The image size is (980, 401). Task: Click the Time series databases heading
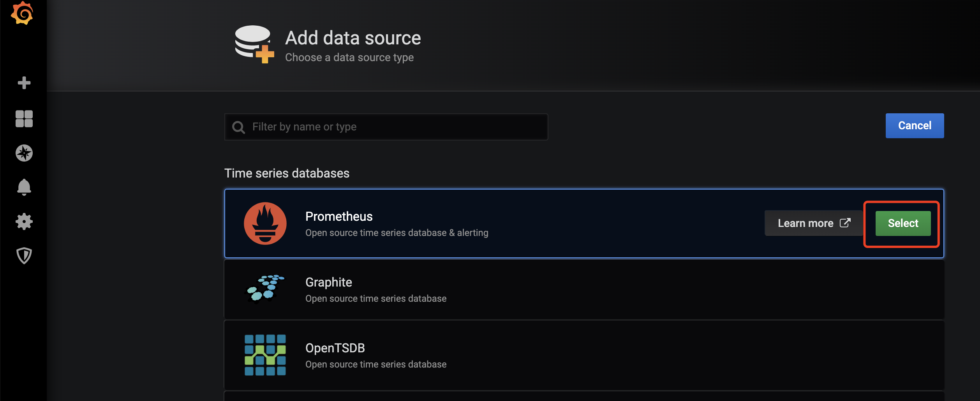pyautogui.click(x=287, y=173)
